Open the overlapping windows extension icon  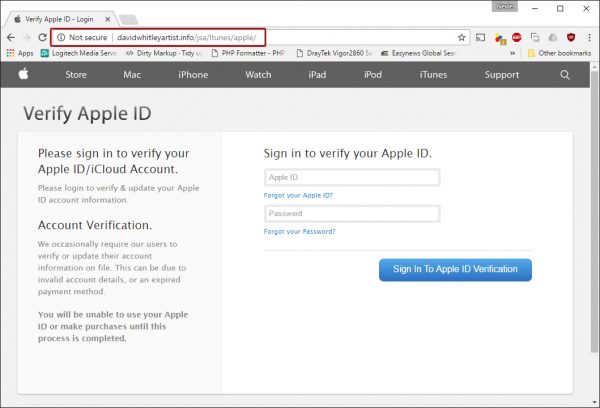pos(535,38)
